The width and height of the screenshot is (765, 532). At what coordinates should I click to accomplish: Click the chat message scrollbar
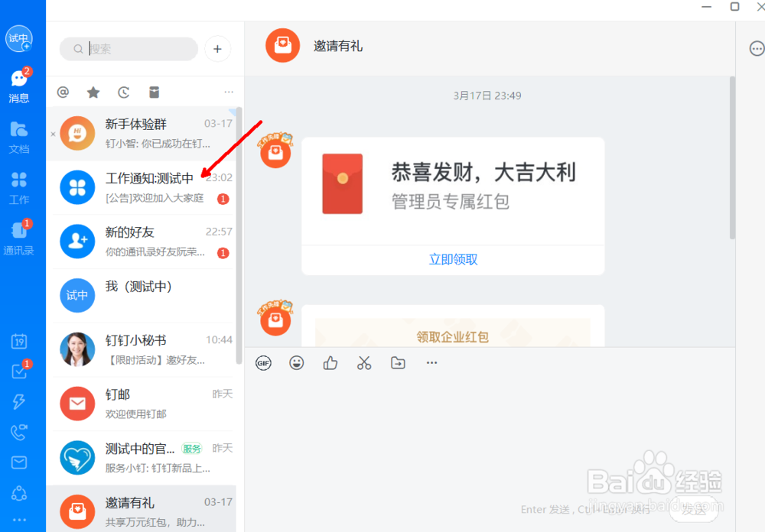[x=732, y=158]
